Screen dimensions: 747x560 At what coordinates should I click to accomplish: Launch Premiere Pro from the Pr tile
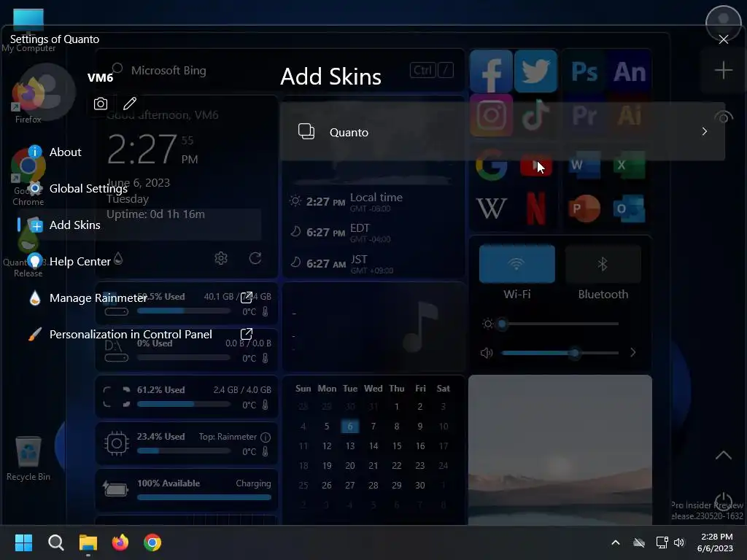point(584,114)
